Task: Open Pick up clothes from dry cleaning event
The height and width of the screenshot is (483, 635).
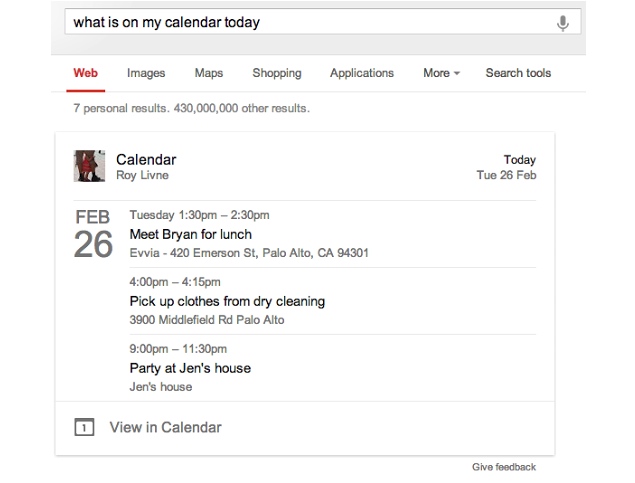Action: (x=227, y=302)
